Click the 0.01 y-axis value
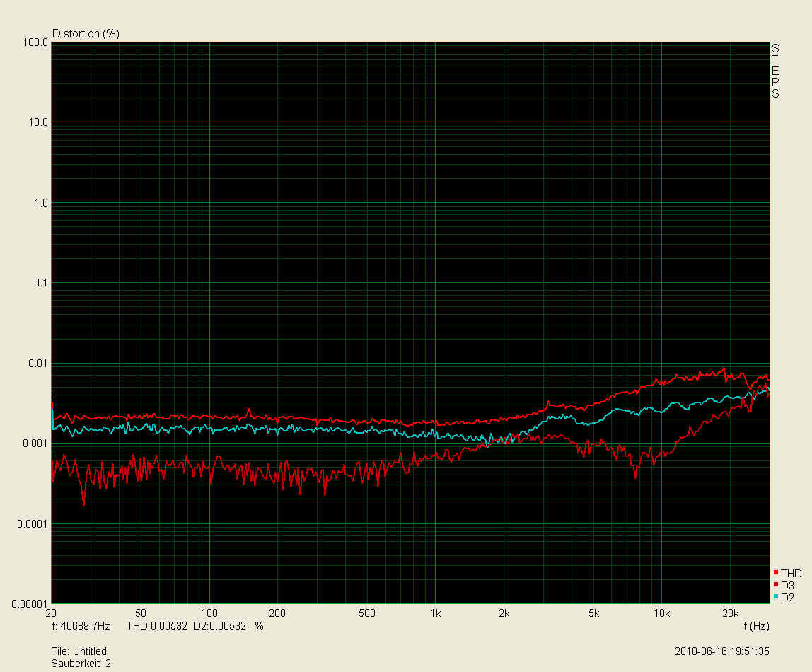The image size is (812, 672). (x=37, y=364)
